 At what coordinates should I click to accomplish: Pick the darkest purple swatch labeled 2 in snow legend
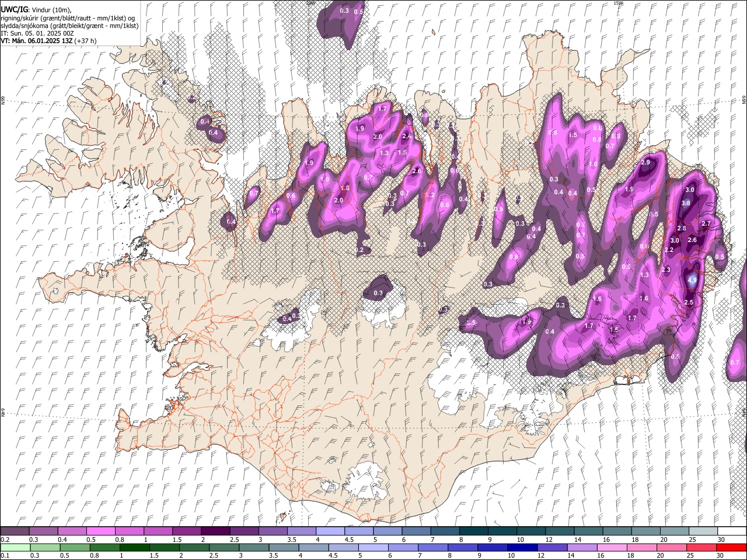[215, 531]
